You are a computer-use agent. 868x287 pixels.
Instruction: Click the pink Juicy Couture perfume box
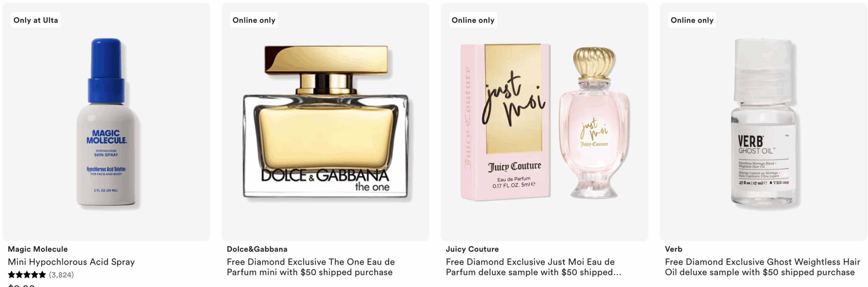[x=505, y=122]
